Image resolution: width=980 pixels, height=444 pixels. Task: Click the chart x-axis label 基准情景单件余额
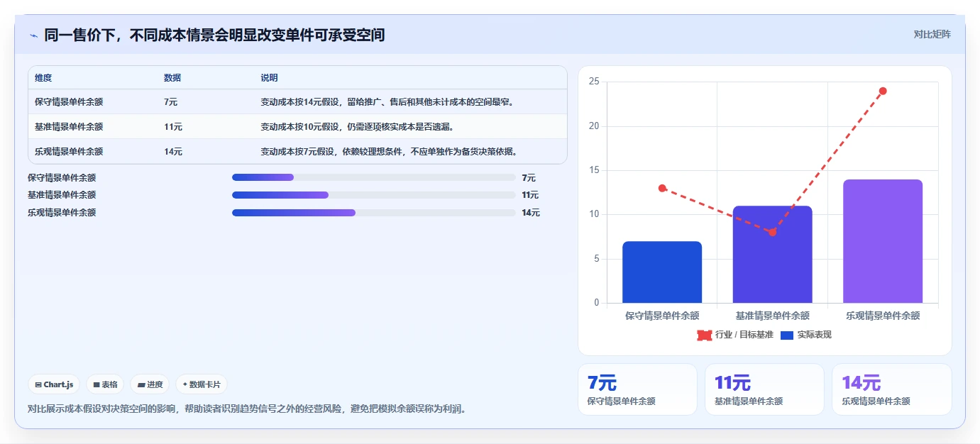(x=772, y=316)
